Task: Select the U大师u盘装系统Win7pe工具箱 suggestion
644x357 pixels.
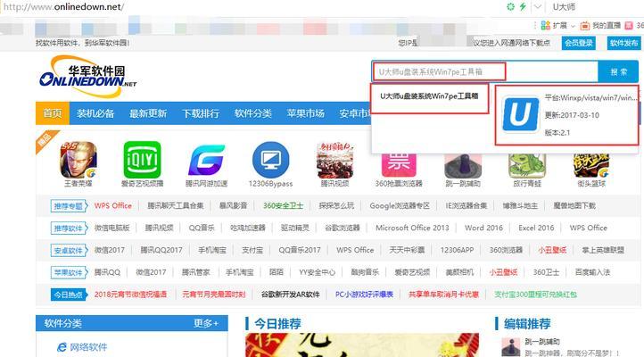Action: 429,96
